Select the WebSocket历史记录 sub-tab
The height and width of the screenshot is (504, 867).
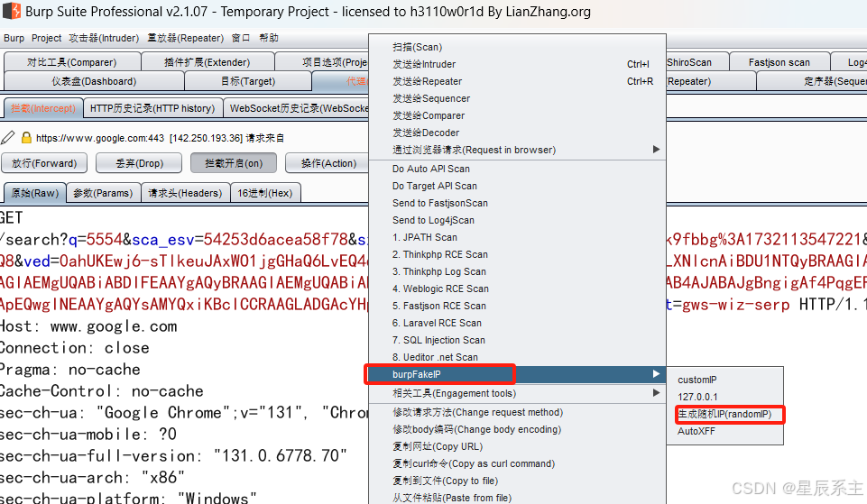(x=297, y=108)
